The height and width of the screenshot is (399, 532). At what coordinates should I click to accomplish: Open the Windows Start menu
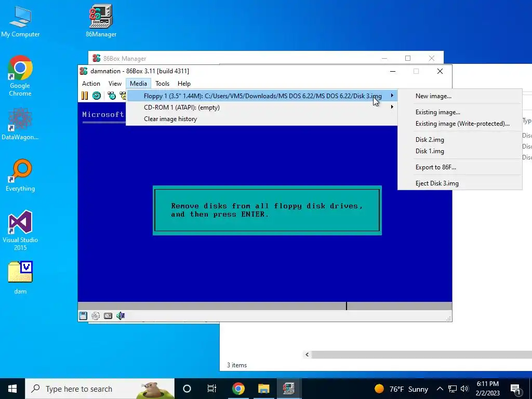point(12,389)
